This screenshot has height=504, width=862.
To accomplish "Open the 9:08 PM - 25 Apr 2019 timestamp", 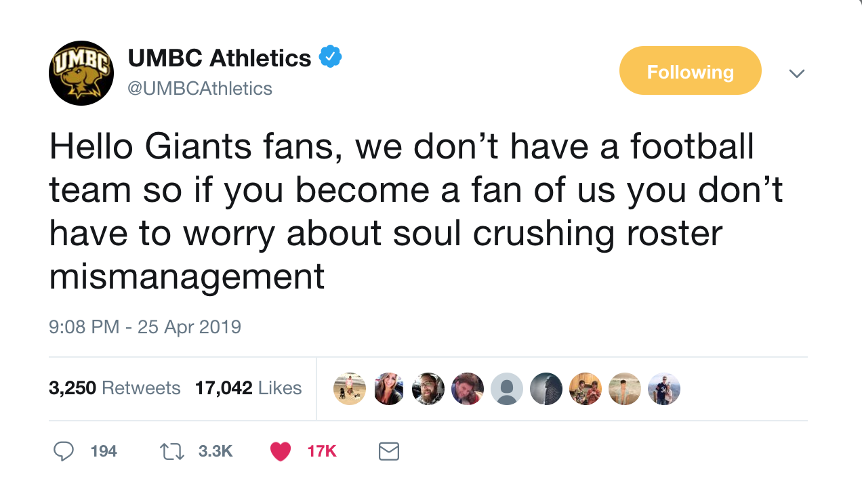I will (145, 327).
